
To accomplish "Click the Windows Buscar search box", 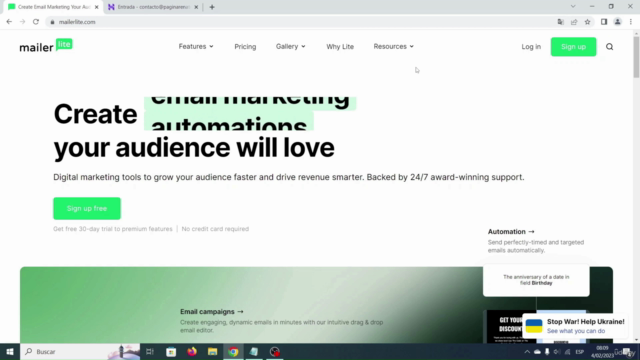I will (x=80, y=351).
